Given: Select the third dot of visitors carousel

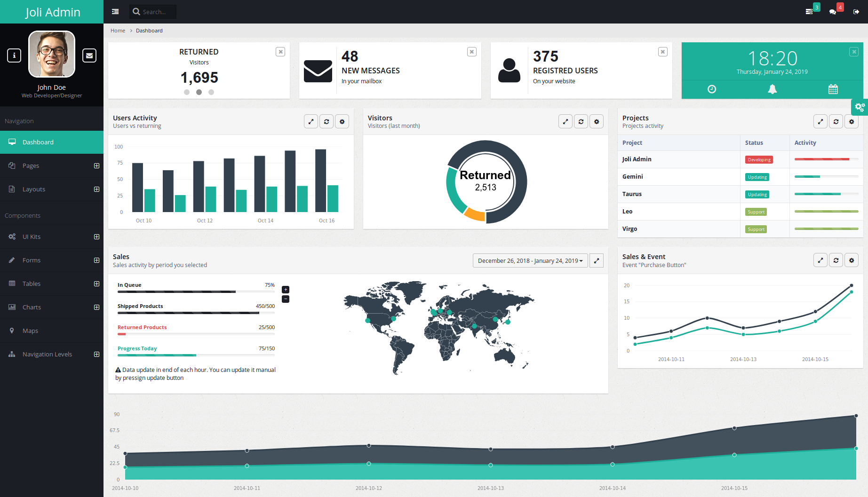Looking at the screenshot, I should (211, 92).
